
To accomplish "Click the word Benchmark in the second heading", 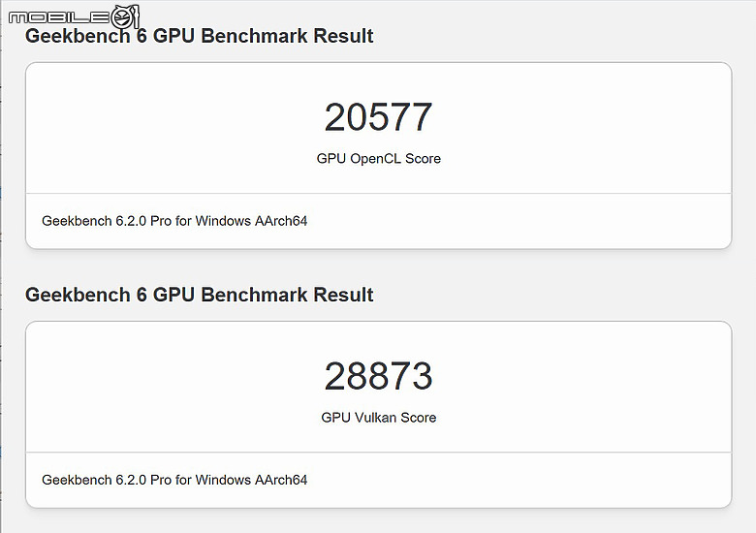I will coord(252,295).
